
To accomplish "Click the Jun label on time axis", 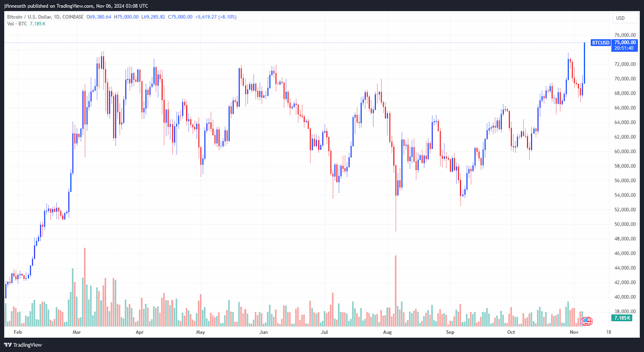I will (x=264, y=332).
